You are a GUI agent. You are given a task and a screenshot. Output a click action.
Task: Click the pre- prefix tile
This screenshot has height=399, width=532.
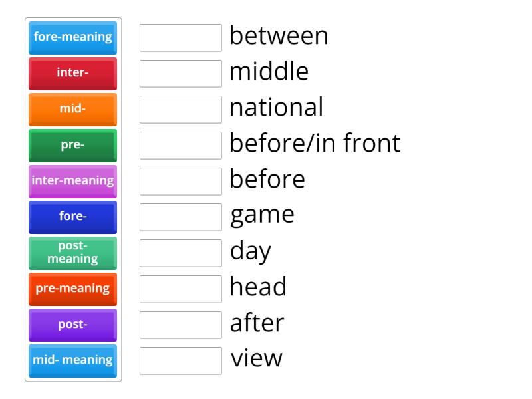point(72,146)
